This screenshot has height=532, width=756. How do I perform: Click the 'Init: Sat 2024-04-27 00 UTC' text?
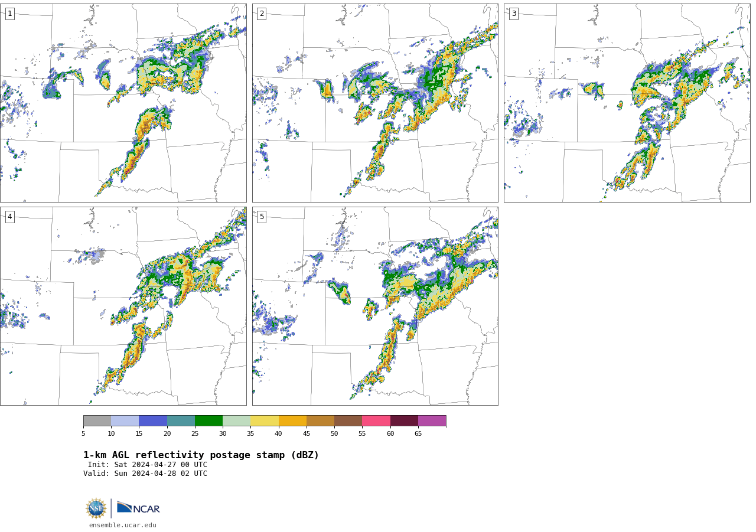(x=148, y=465)
